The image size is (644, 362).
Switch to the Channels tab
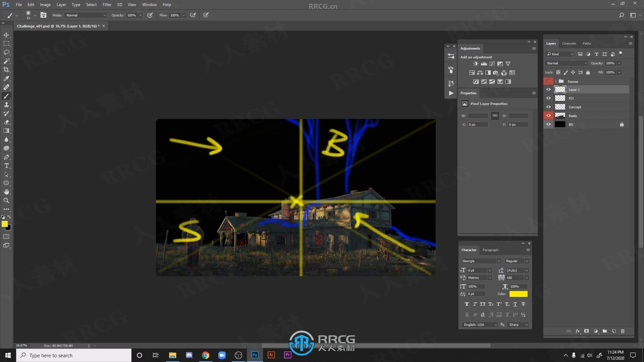pyautogui.click(x=569, y=43)
